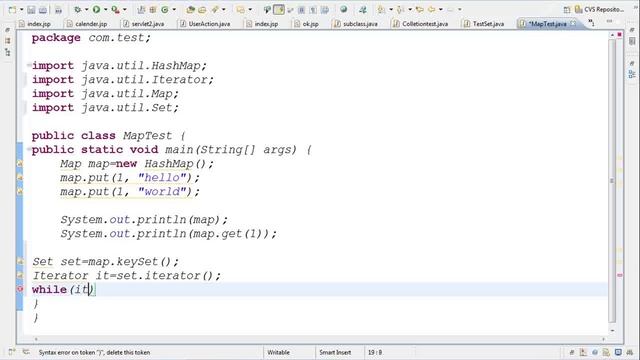Image resolution: width=640 pixels, height=360 pixels.
Task: Click the New Java Class icon
Action: (165, 9)
